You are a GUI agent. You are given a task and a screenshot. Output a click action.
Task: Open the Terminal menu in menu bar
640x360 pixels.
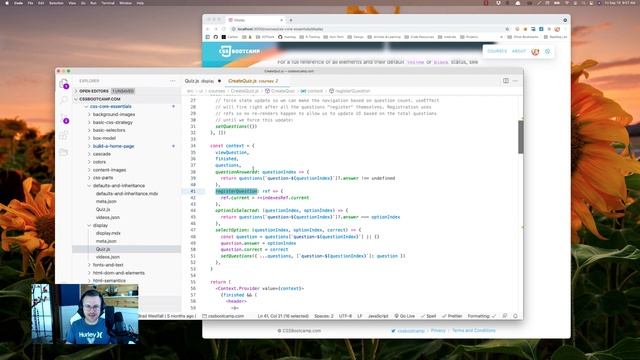[x=108, y=3]
